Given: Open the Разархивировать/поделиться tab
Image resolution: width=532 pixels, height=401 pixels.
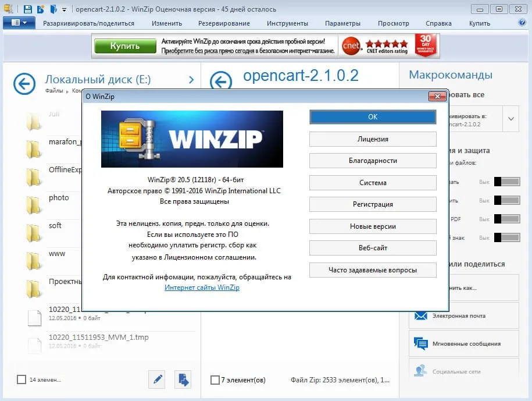Looking at the screenshot, I should (x=88, y=23).
